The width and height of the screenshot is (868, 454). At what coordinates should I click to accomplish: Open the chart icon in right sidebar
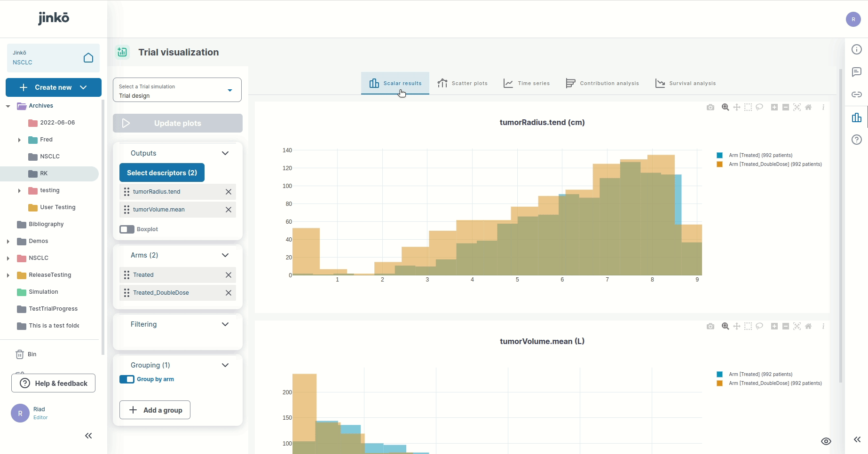click(x=857, y=117)
